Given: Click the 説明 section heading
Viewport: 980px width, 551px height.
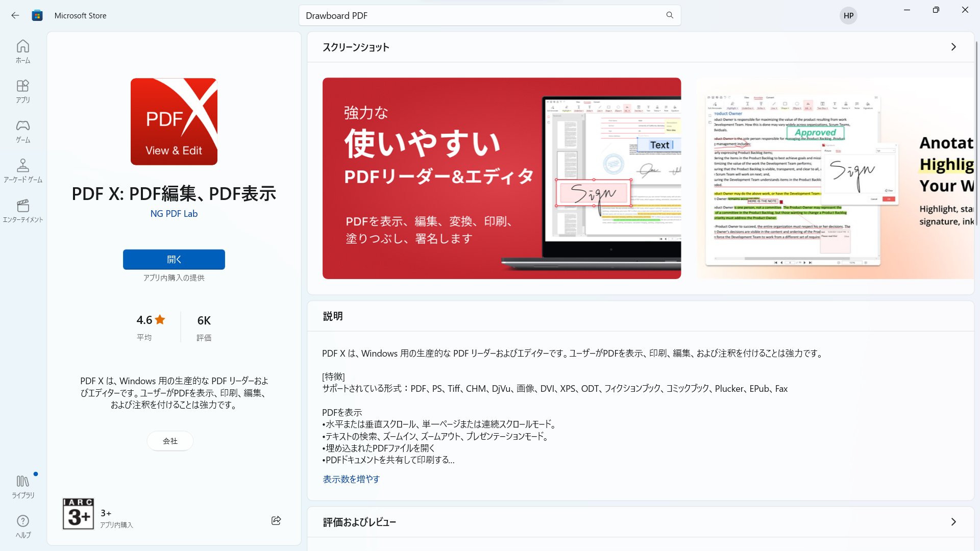Looking at the screenshot, I should (333, 316).
